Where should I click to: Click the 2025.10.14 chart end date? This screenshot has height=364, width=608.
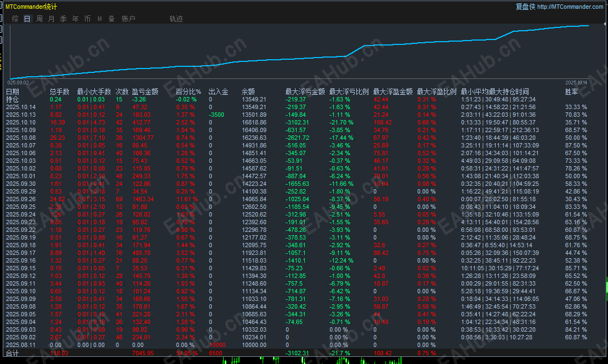coord(576,83)
